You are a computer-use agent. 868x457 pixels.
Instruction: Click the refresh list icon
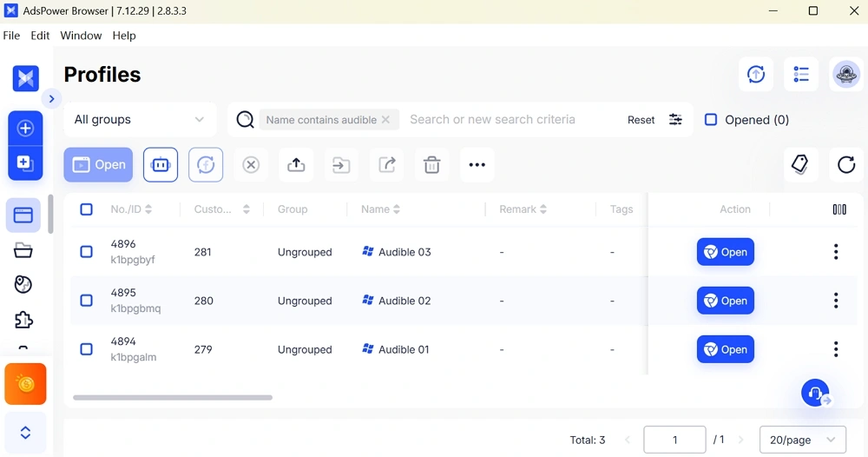[846, 164]
